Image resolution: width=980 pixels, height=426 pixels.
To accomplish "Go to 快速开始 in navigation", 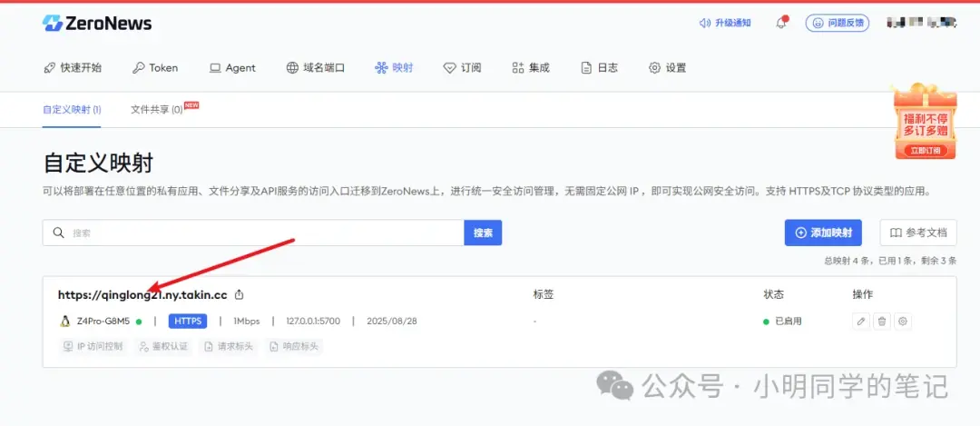I will click(x=73, y=67).
